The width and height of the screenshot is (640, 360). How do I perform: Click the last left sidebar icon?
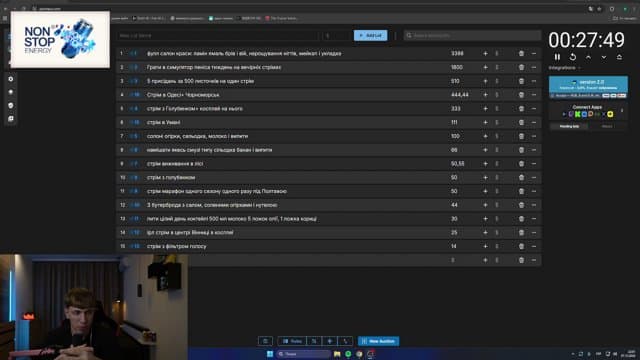pos(11,119)
